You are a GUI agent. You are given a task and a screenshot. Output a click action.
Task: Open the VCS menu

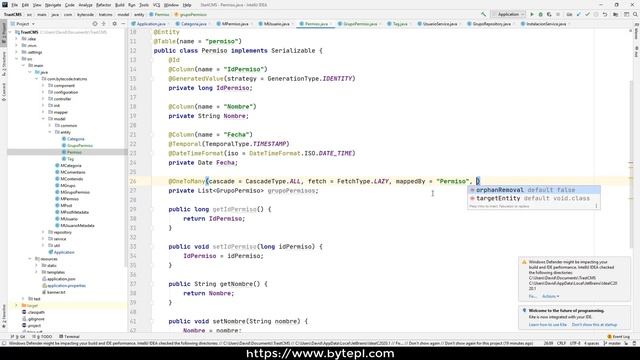click(156, 5)
